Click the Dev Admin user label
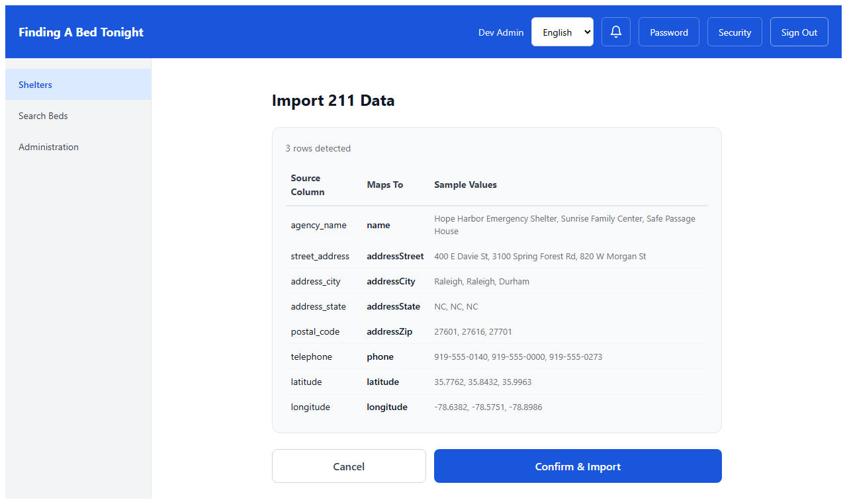Viewport: 847px width, 504px height. 500,32
